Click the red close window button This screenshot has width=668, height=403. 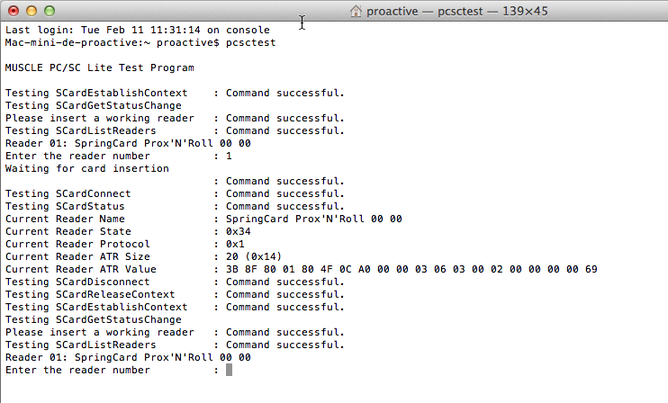tap(14, 11)
